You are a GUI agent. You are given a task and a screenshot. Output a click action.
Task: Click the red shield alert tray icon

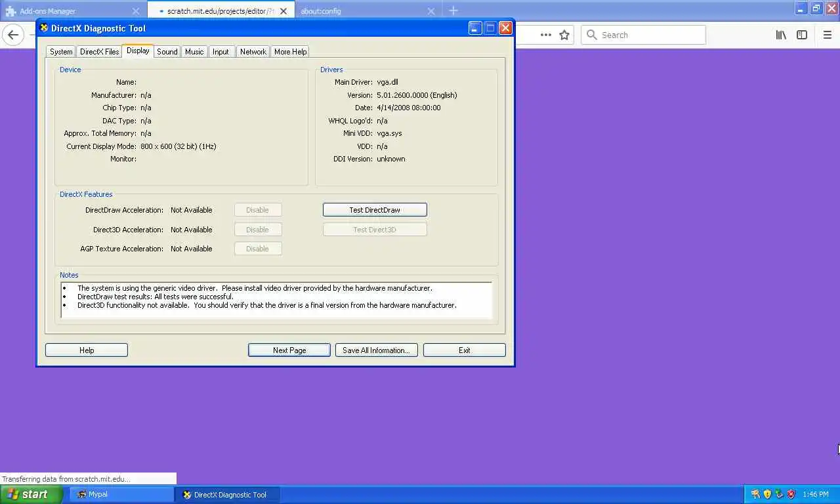click(791, 494)
